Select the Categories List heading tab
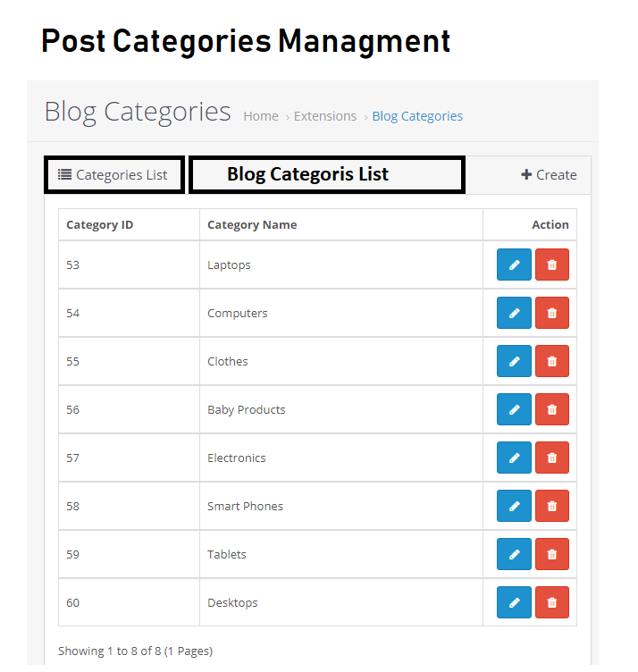 pyautogui.click(x=113, y=175)
